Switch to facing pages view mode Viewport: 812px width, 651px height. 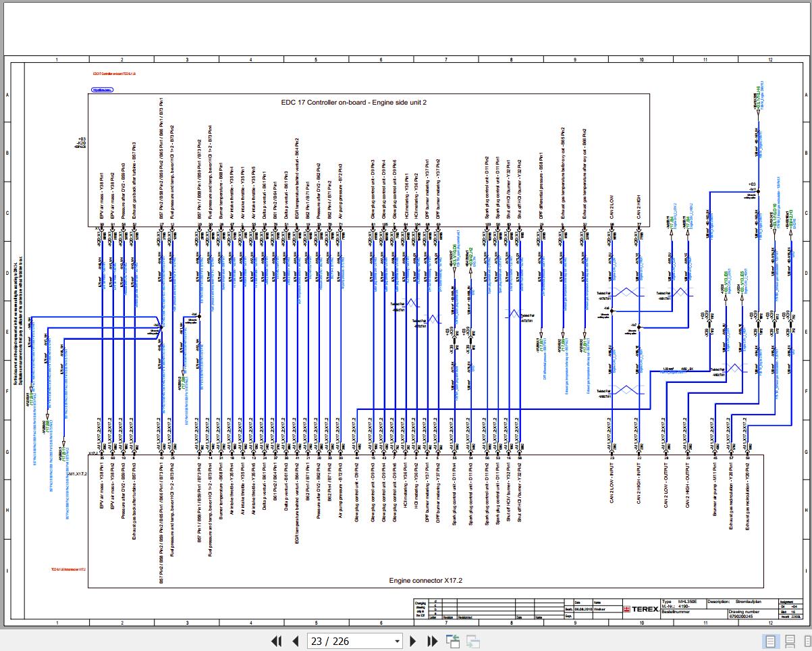pyautogui.click(x=807, y=641)
